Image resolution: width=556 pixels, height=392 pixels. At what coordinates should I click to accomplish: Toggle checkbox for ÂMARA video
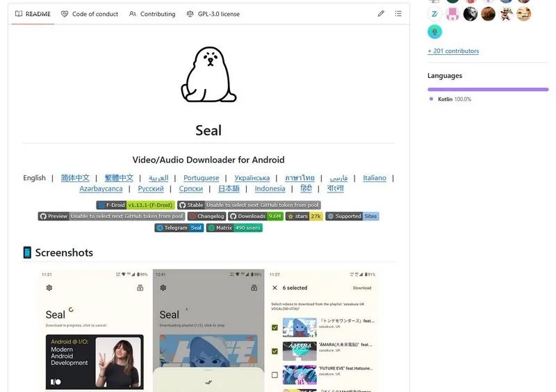pyautogui.click(x=275, y=351)
